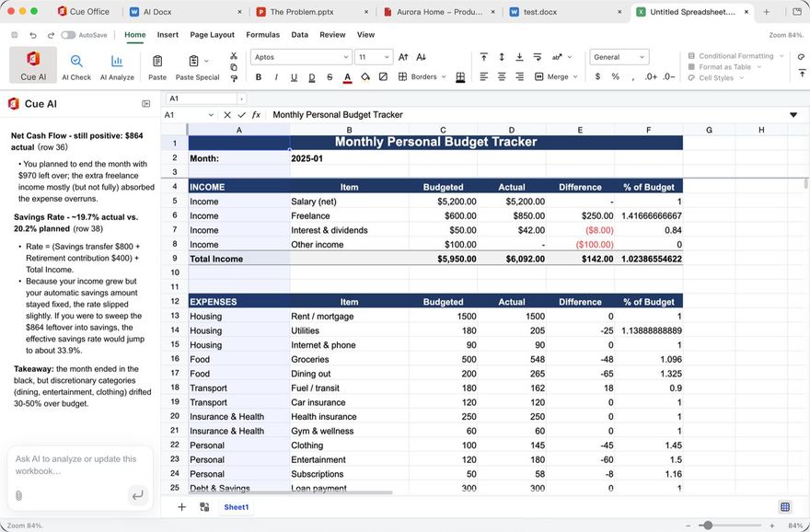
Task: Click the formula bar text field
Action: pyautogui.click(x=525, y=115)
